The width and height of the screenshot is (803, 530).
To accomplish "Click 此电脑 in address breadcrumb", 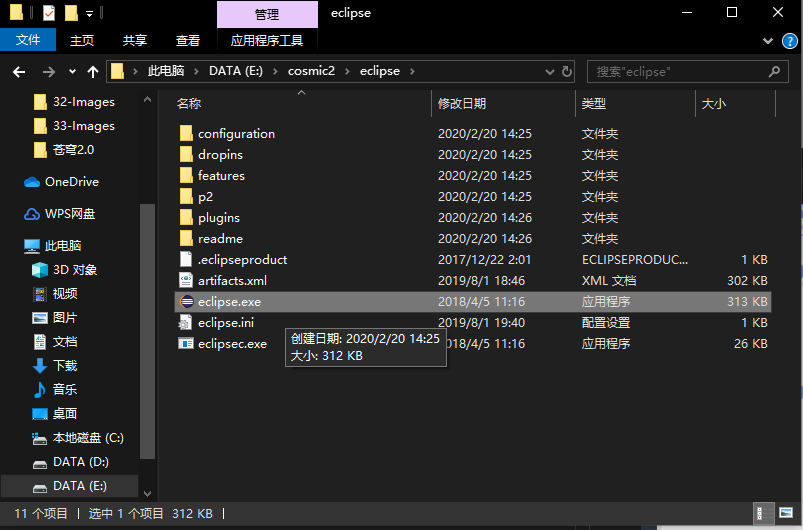I will point(166,71).
